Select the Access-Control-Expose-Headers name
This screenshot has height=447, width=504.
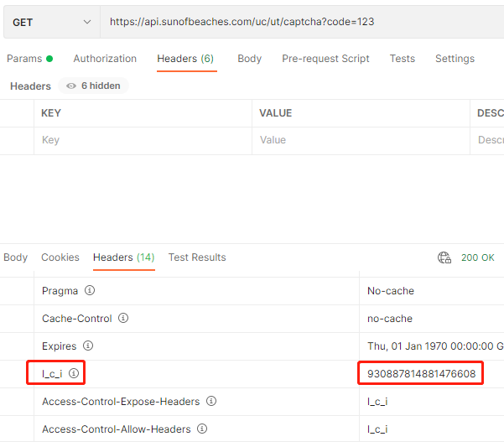point(121,402)
